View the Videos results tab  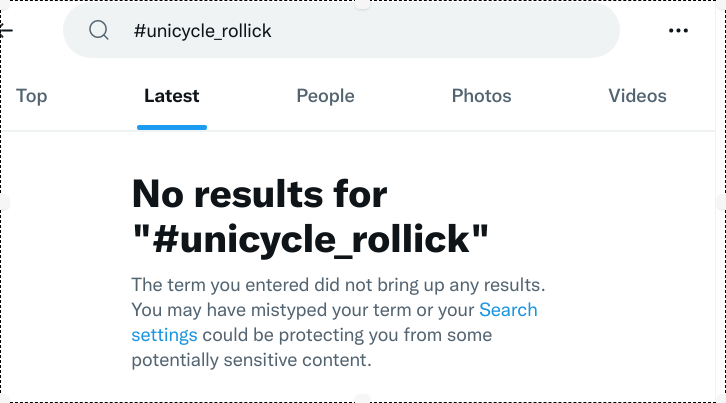(x=637, y=96)
